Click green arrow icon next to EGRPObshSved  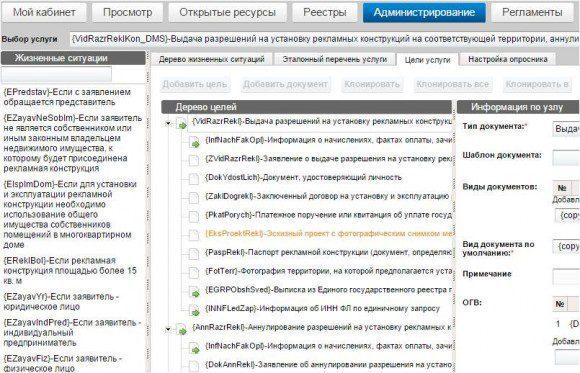tap(194, 292)
